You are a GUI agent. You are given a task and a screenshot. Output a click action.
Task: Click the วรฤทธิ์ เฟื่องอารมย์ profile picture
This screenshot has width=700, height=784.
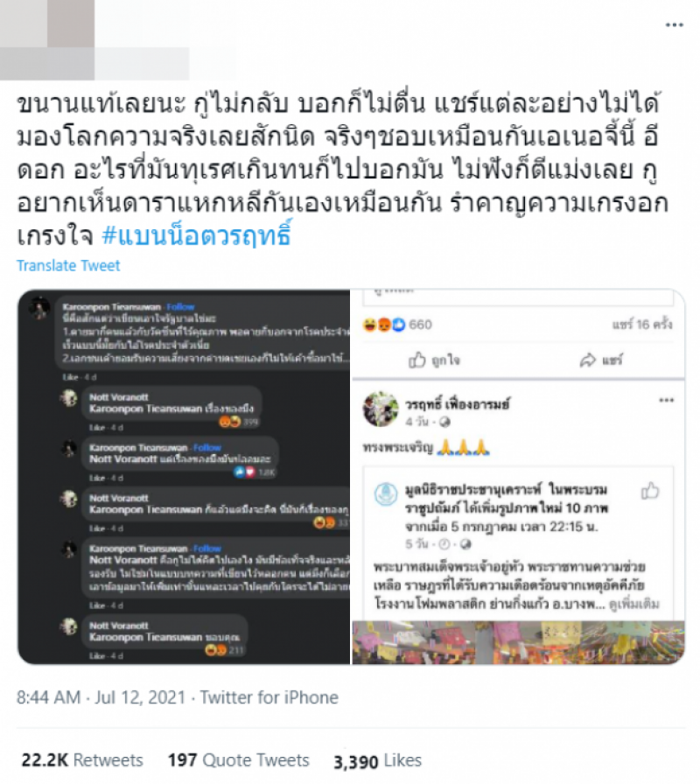click(380, 409)
